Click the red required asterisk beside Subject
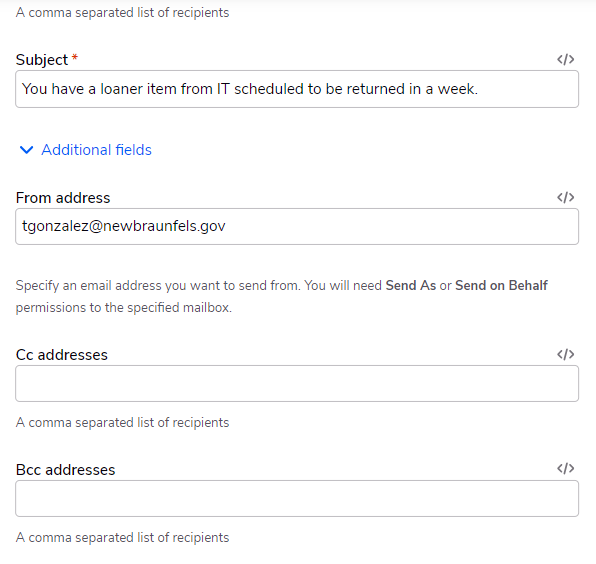Viewport: 596px width, 564px height. pos(75,57)
